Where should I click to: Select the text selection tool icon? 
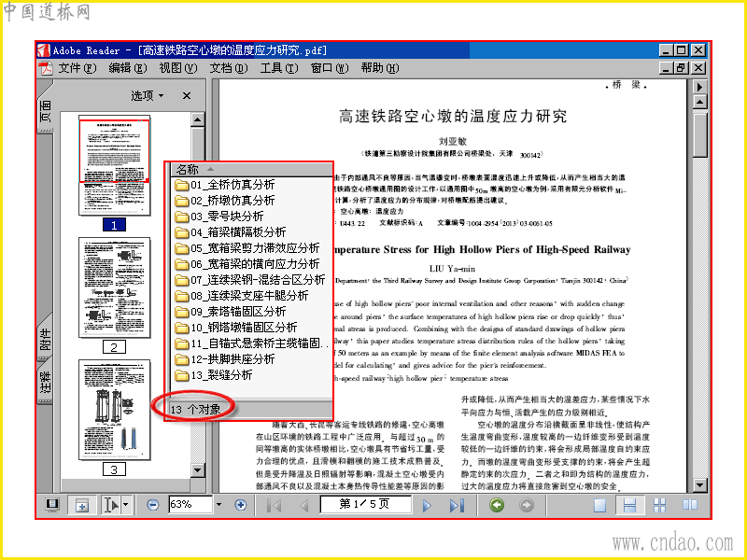pos(110,505)
